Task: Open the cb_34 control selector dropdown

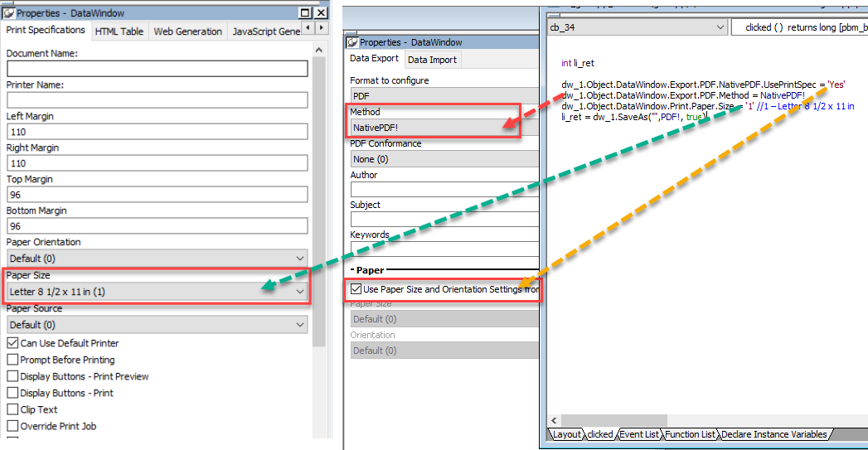Action: (x=718, y=27)
